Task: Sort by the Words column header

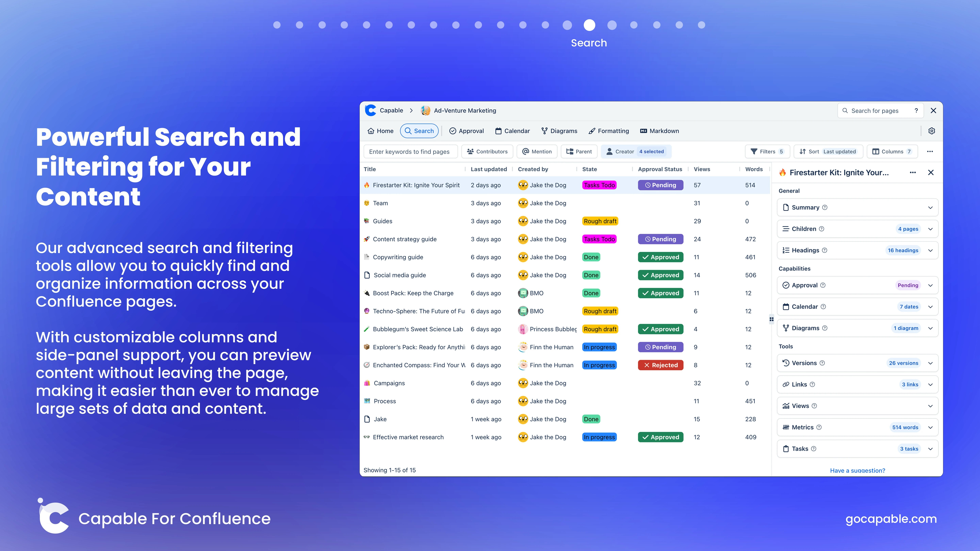Action: 754,169
